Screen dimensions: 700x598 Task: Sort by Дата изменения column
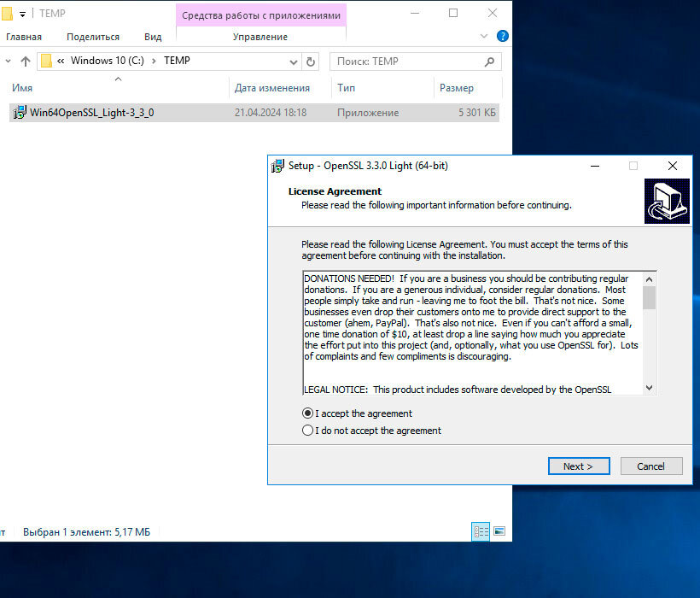[x=272, y=88]
